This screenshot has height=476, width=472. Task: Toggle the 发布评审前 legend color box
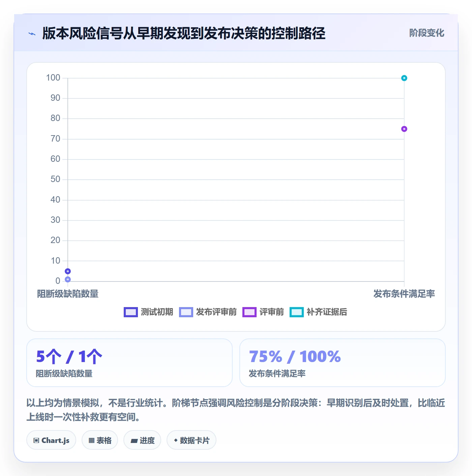[x=186, y=312]
